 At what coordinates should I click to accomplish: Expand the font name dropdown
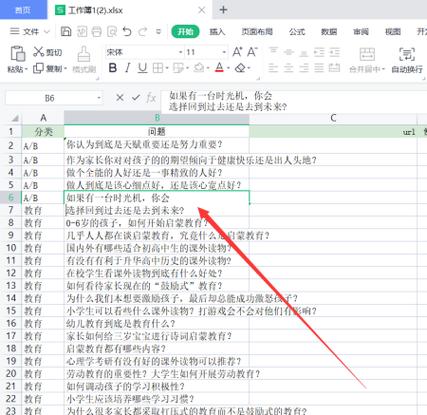(x=180, y=52)
